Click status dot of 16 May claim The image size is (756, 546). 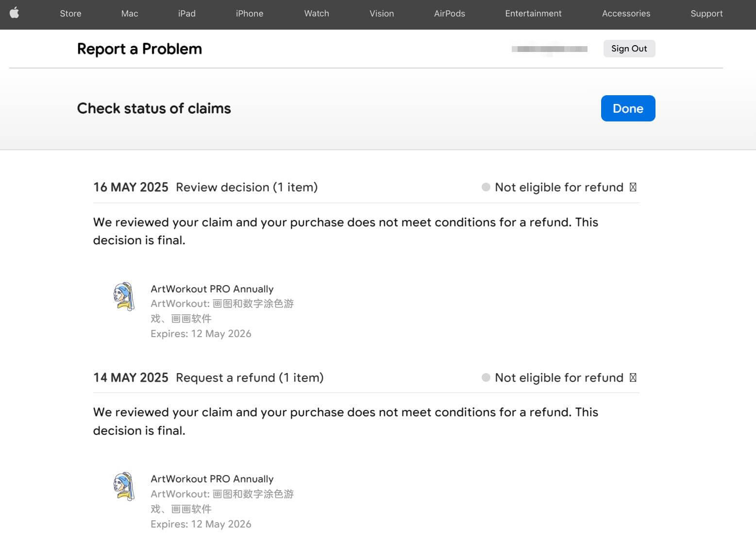tap(486, 188)
